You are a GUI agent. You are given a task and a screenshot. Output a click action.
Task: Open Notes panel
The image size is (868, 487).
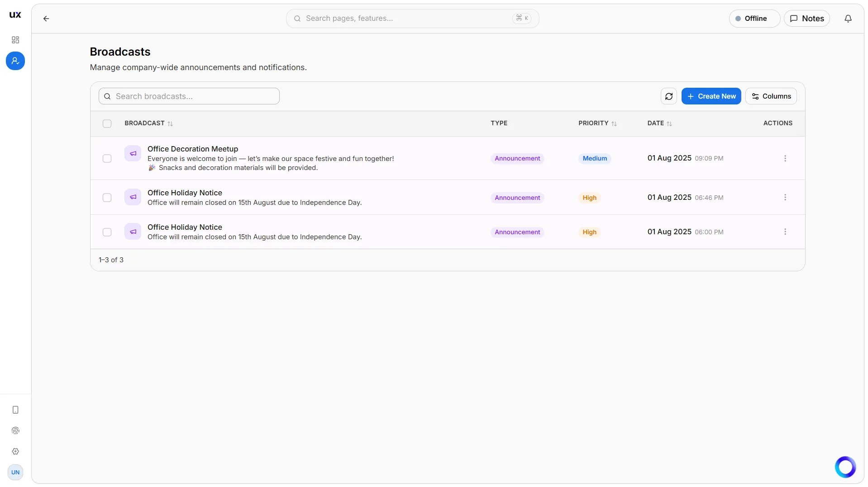[x=806, y=19]
